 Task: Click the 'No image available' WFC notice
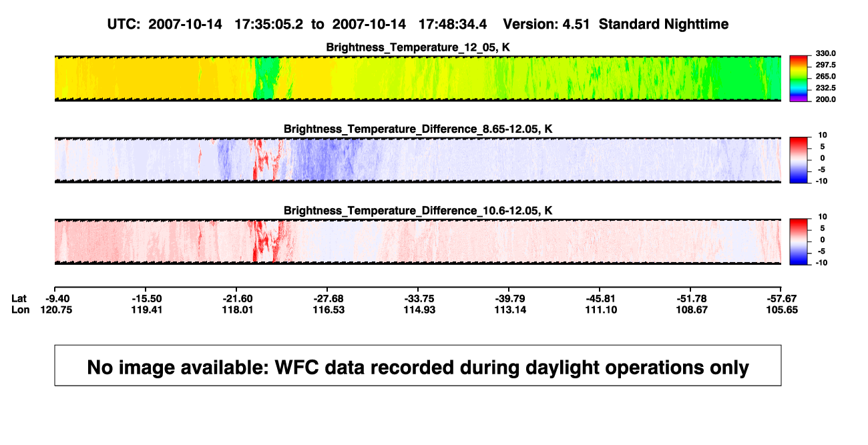tap(418, 366)
